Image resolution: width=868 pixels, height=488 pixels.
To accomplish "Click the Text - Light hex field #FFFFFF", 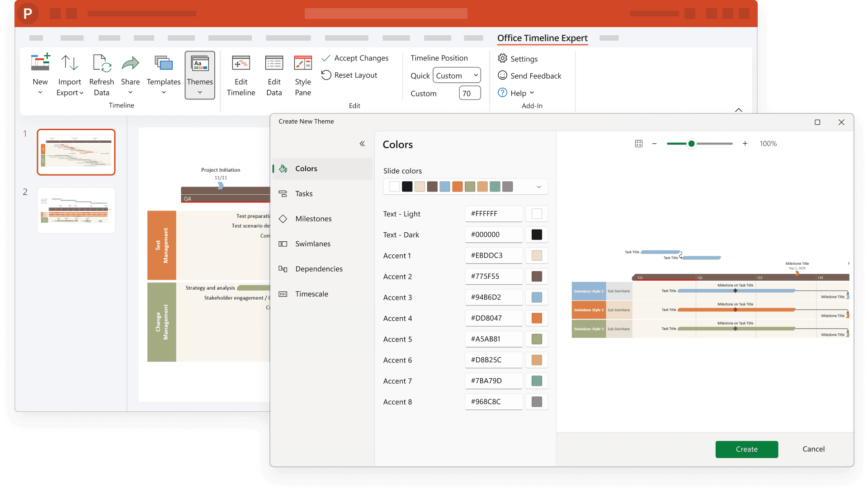I will [x=494, y=214].
